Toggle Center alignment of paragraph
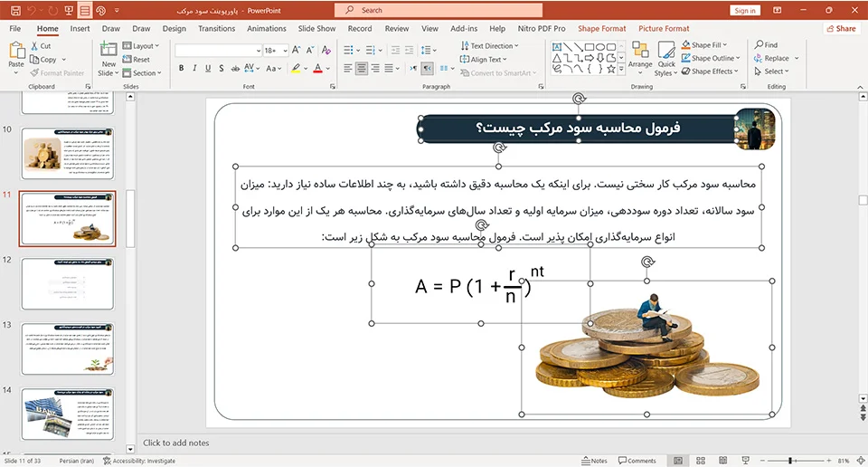This screenshot has width=868, height=467. coord(362,68)
